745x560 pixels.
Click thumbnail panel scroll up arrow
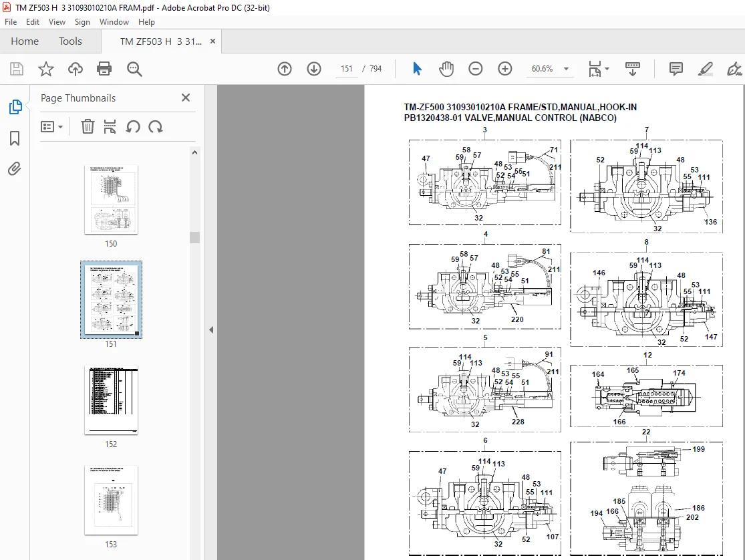(194, 152)
